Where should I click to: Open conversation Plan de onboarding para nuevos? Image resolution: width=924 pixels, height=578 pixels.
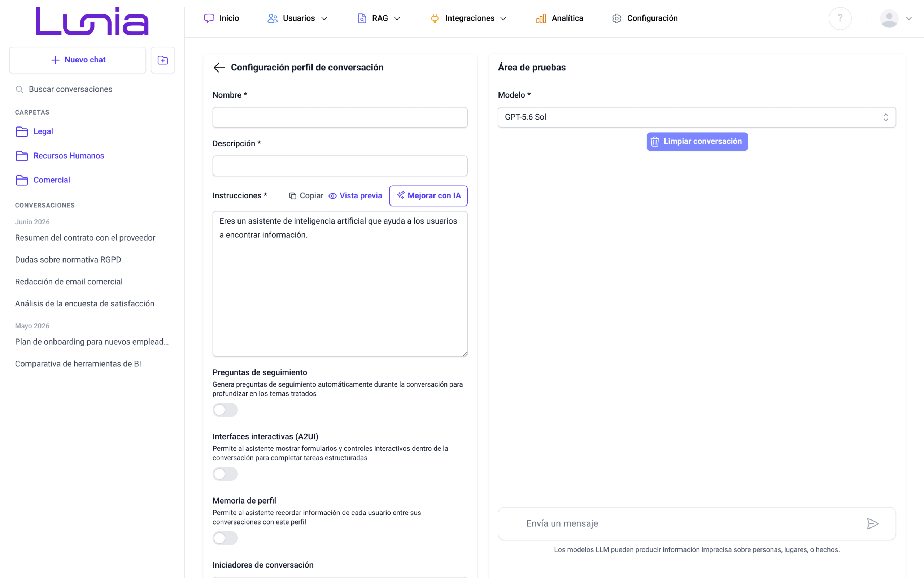[92, 342]
